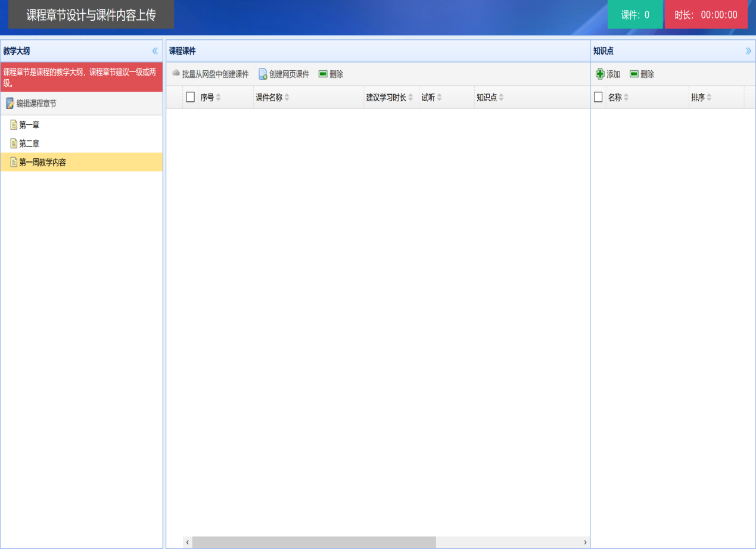
Task: Click the scrollbar right arrow
Action: (x=585, y=542)
